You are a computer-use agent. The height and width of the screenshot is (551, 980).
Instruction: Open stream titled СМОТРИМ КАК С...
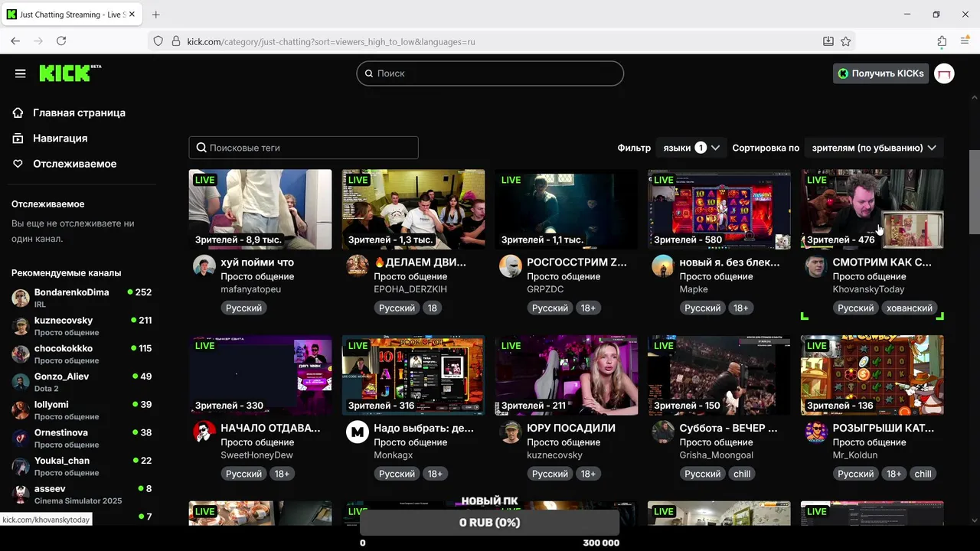pos(882,262)
